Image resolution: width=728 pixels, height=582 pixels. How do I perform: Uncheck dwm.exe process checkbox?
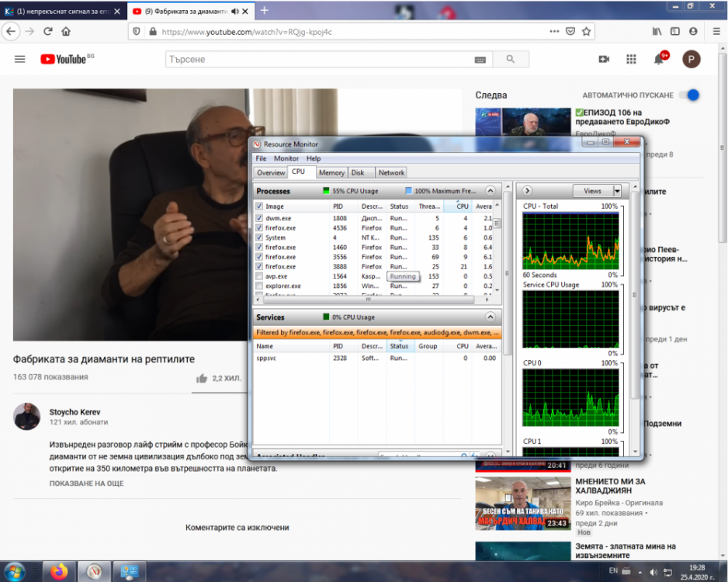tap(259, 218)
